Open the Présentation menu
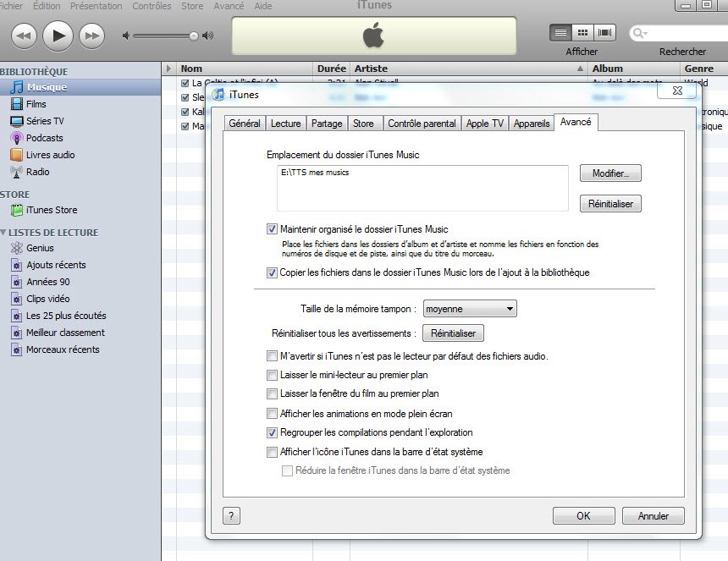The height and width of the screenshot is (561, 728). pos(97,6)
